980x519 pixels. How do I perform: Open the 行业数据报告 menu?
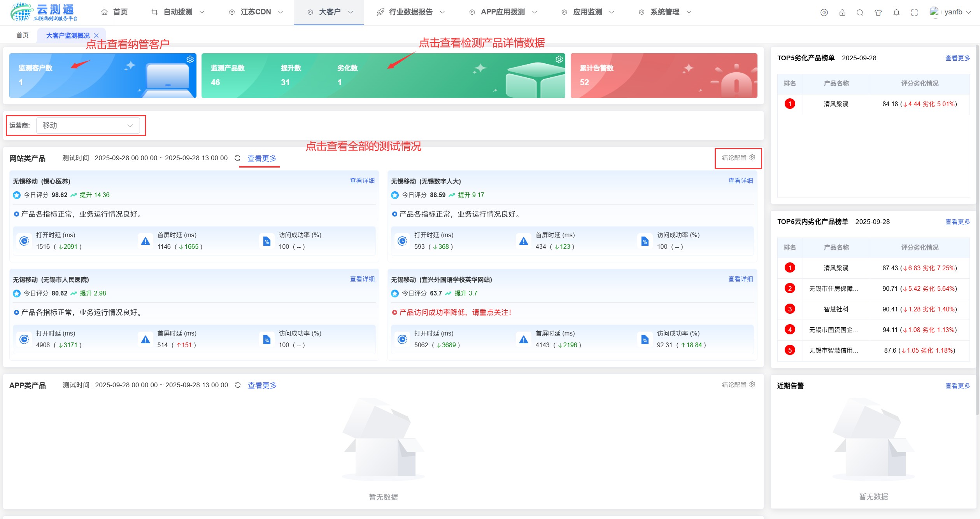coord(410,12)
